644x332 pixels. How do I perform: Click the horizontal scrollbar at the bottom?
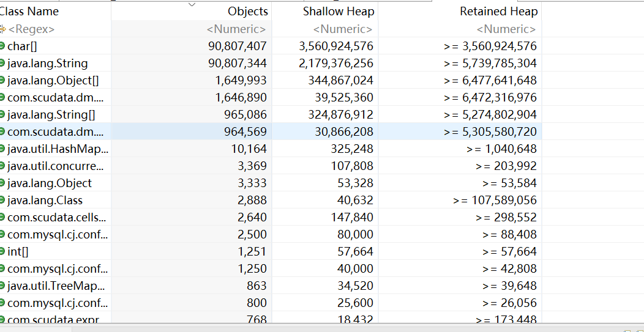point(306,328)
